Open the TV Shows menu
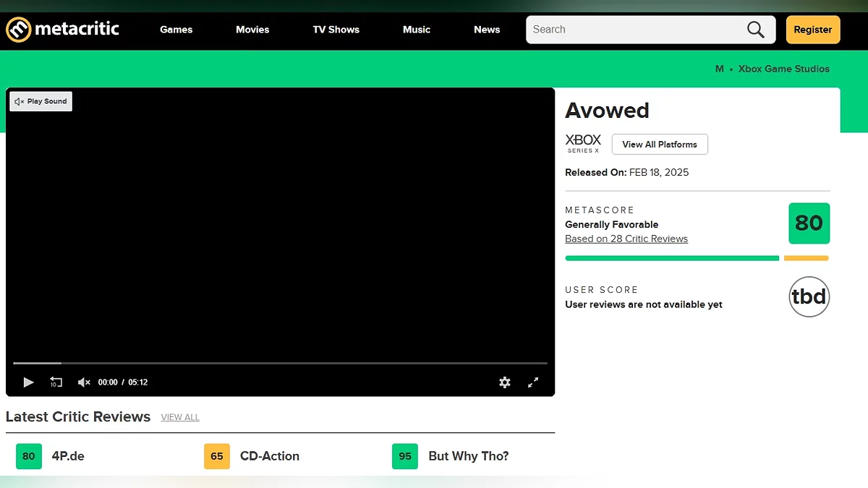The height and width of the screenshot is (488, 868). point(336,30)
